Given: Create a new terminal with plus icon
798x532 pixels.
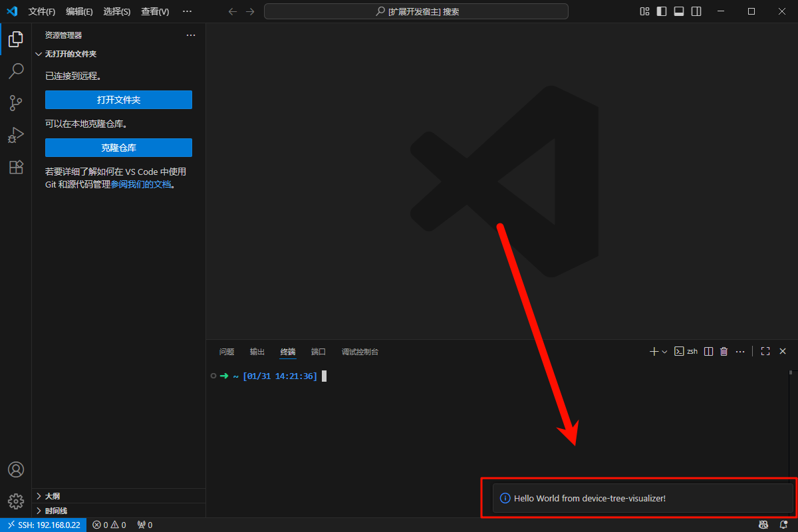Looking at the screenshot, I should click(654, 351).
